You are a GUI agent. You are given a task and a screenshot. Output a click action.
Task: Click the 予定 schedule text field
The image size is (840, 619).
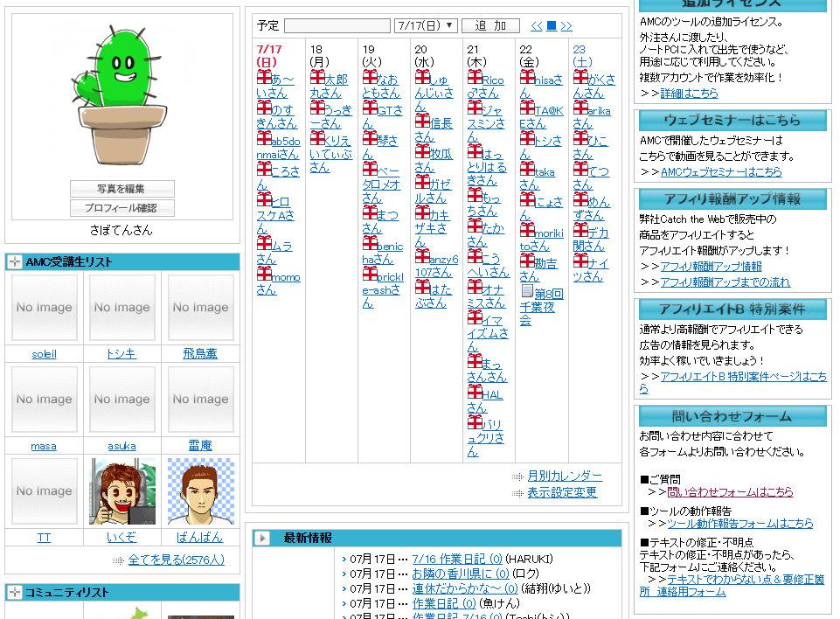337,26
